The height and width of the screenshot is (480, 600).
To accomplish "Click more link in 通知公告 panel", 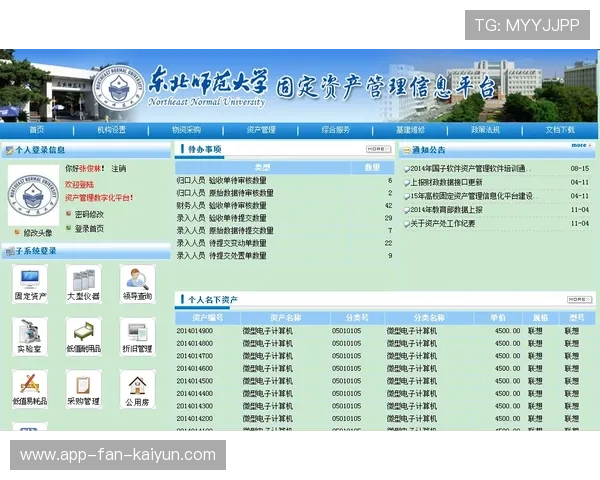I will click(581, 145).
